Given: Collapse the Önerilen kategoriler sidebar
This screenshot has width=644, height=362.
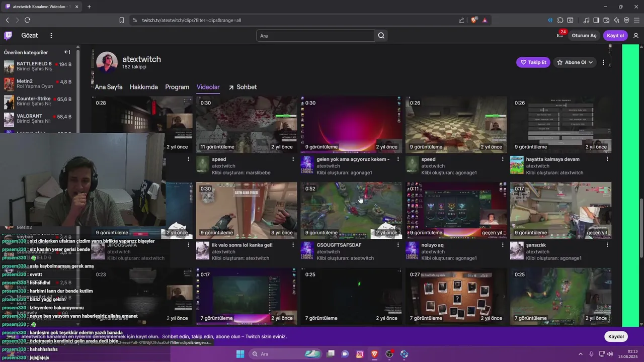Looking at the screenshot, I should coord(67,52).
